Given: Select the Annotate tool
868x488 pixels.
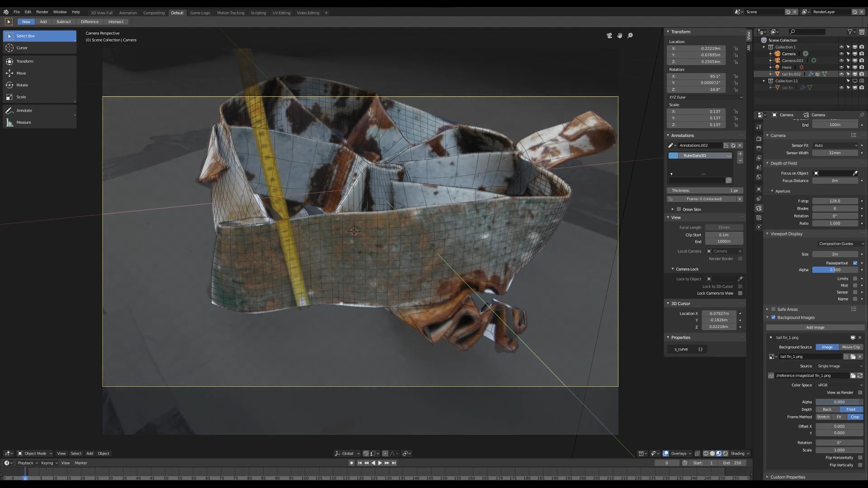Looking at the screenshot, I should coord(40,110).
